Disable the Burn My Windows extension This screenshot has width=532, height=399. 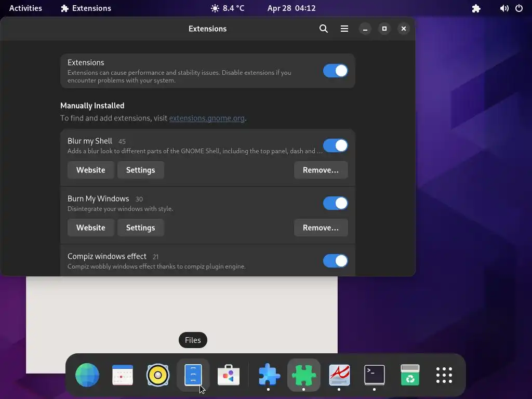point(335,203)
